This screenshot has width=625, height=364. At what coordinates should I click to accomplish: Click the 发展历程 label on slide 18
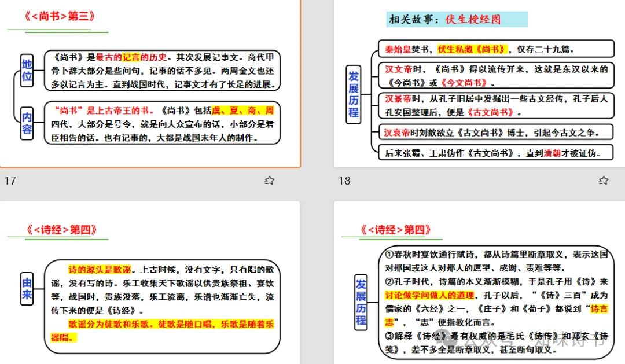[x=354, y=94]
